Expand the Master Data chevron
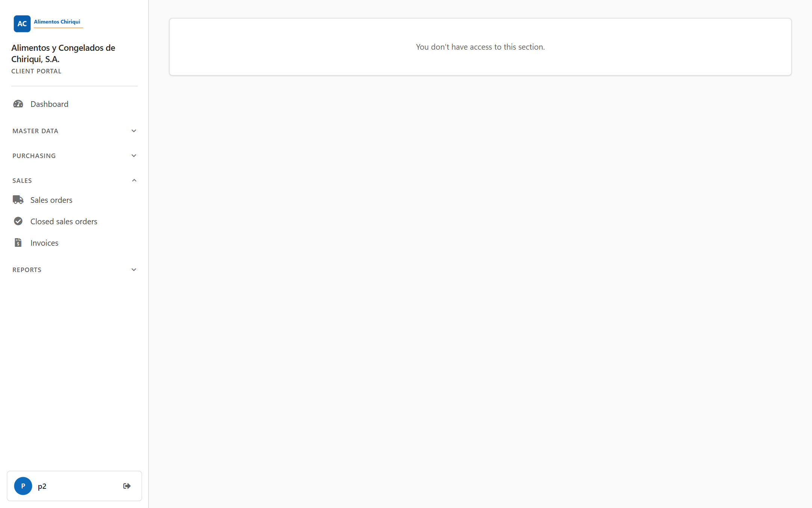 click(x=134, y=131)
